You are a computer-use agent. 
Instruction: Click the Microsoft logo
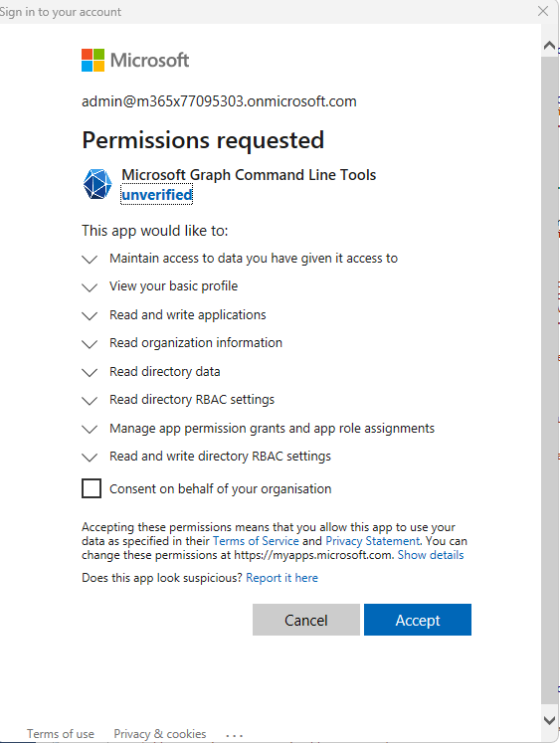click(x=135, y=61)
